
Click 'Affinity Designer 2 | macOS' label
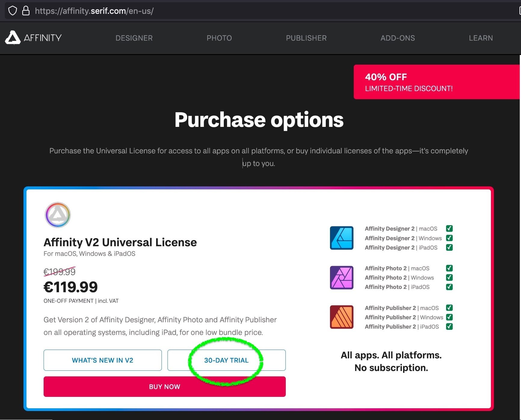tap(401, 228)
